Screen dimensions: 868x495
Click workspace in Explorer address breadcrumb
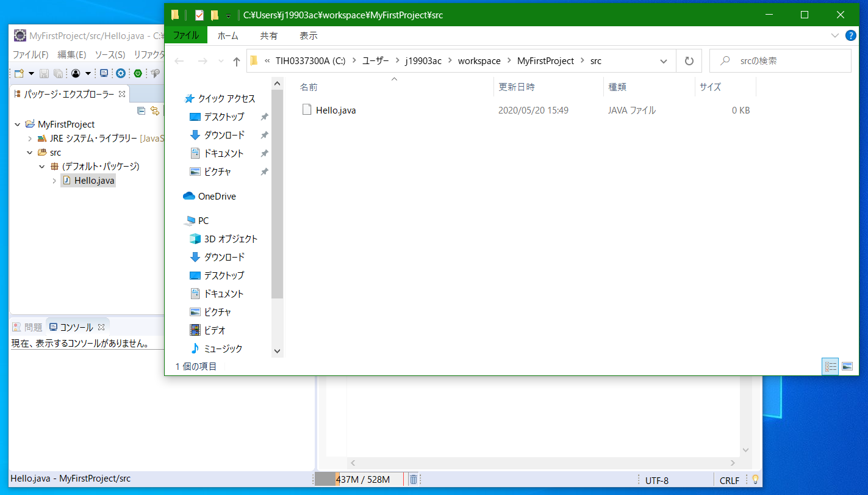[x=479, y=61]
